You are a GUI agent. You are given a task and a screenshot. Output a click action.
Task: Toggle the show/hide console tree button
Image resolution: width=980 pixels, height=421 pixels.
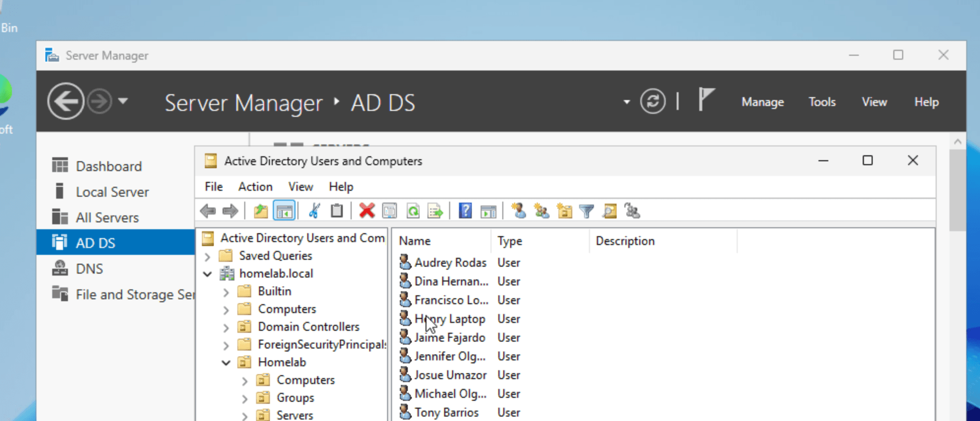(284, 211)
